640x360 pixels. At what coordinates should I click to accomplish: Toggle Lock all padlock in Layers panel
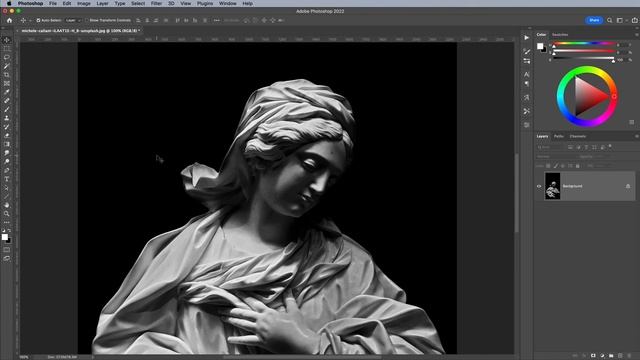click(578, 166)
